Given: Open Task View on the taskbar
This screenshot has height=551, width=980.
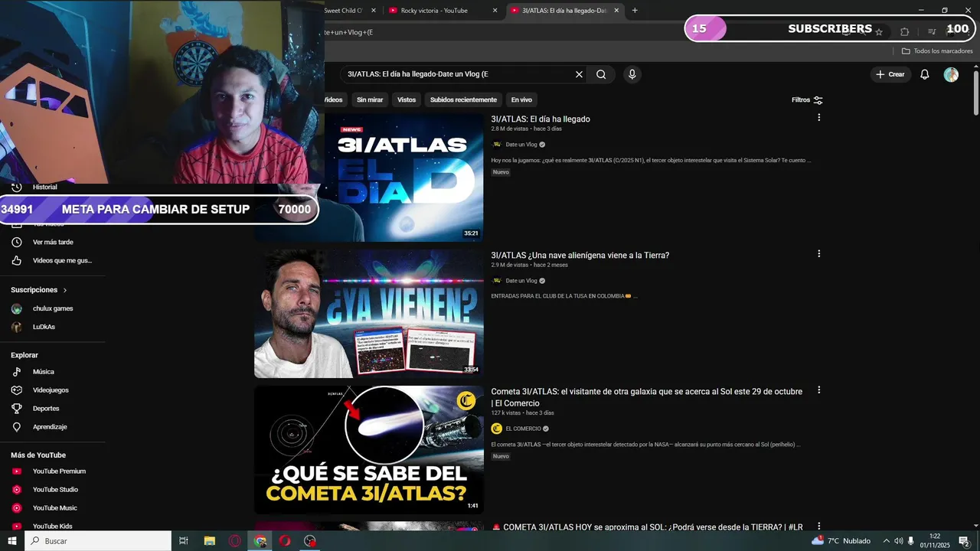Looking at the screenshot, I should point(184,541).
